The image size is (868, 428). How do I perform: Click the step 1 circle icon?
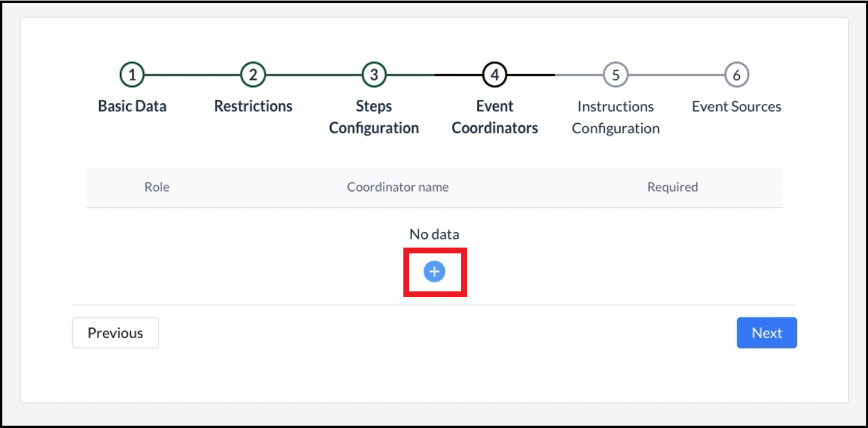[x=132, y=75]
